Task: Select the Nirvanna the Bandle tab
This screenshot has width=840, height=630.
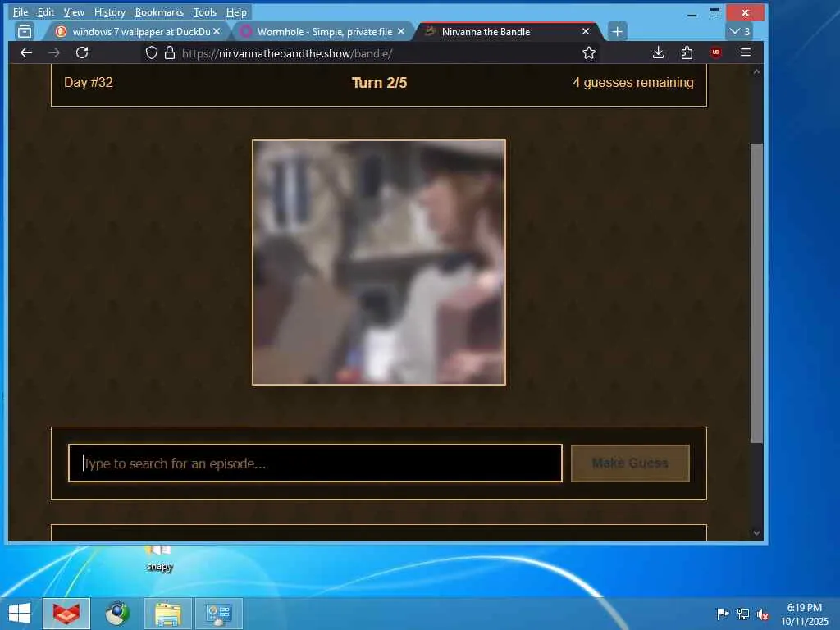Action: click(509, 32)
